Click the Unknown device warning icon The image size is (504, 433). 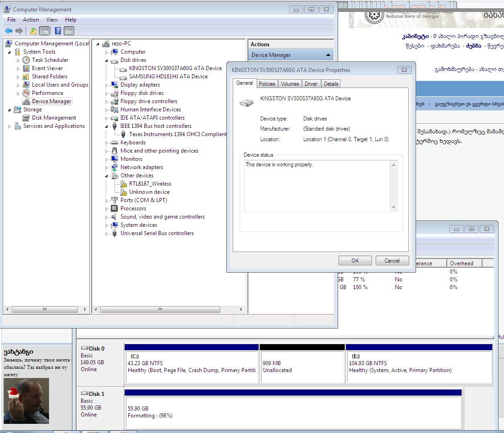coord(123,192)
